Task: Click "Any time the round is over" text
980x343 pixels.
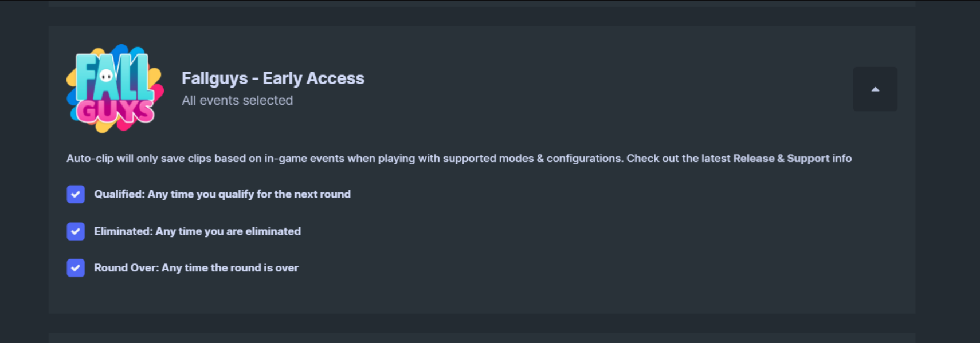Action: (230, 268)
